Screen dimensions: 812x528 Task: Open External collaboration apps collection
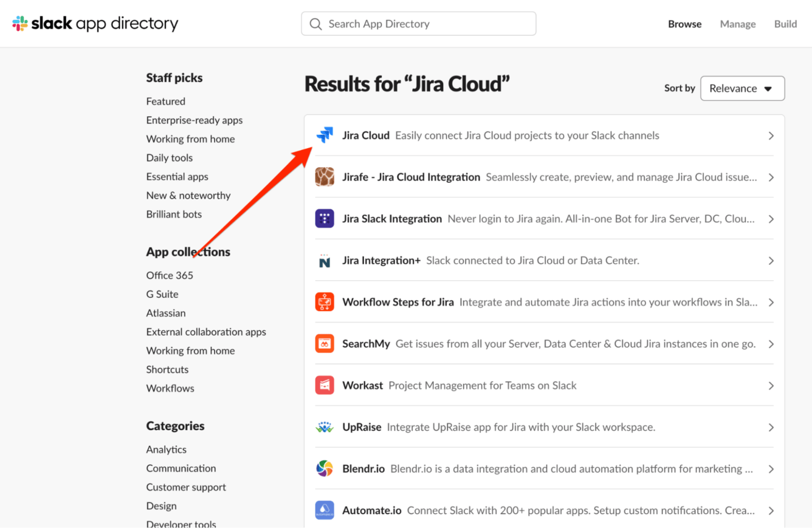206,332
